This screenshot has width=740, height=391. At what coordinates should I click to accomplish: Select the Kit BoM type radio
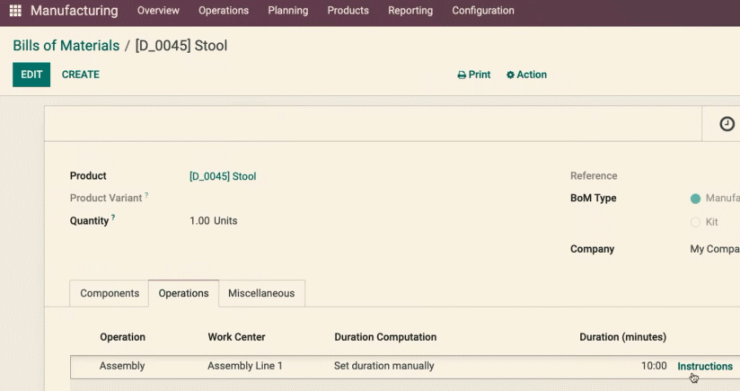pyautogui.click(x=695, y=222)
